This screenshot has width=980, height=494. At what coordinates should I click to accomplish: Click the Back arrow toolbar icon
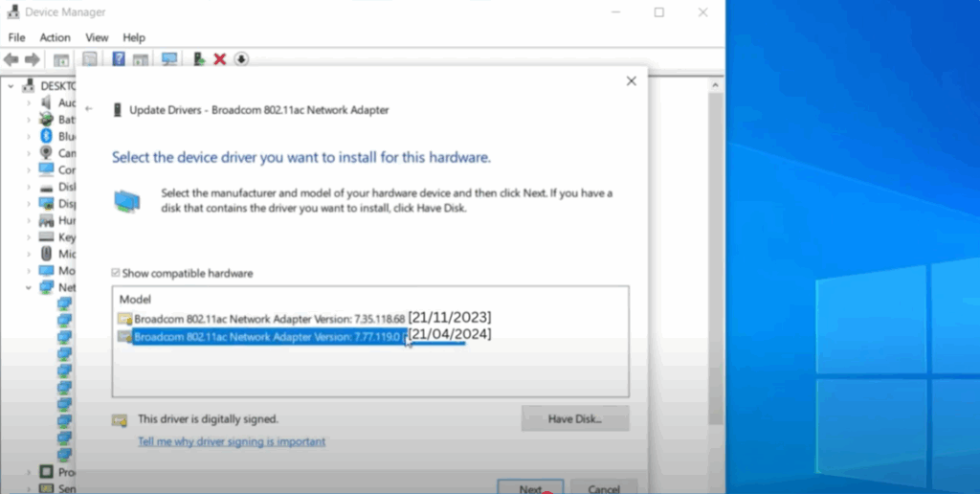coord(11,59)
